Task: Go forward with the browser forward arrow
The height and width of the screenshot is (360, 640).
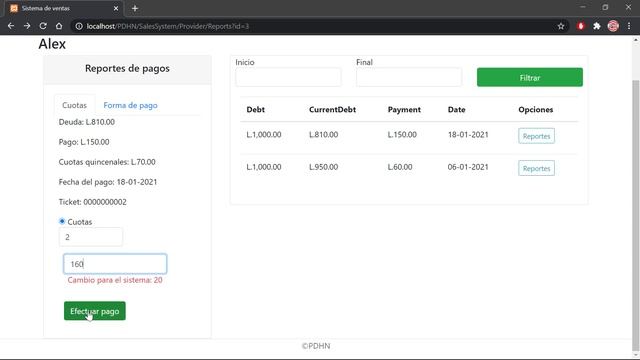Action: (27, 26)
